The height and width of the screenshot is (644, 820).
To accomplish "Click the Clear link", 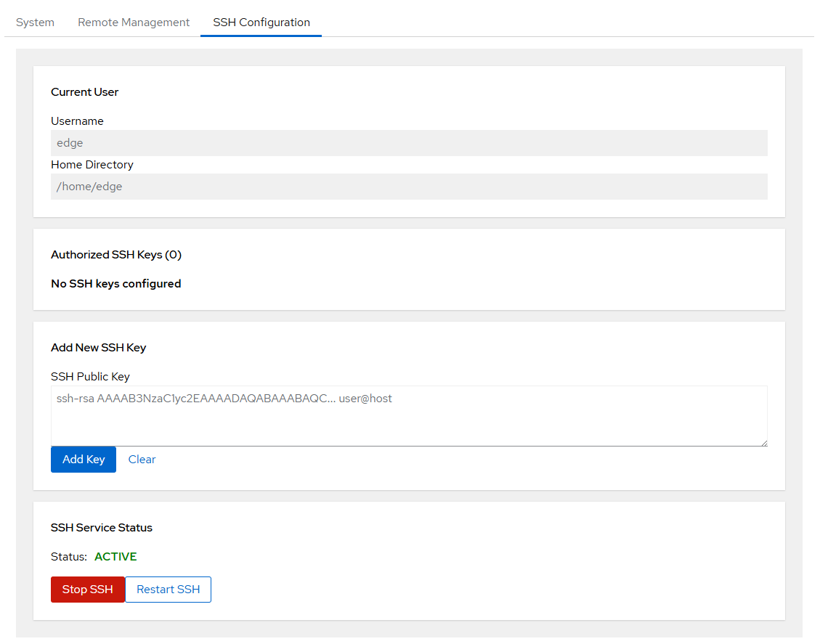I will 142,460.
